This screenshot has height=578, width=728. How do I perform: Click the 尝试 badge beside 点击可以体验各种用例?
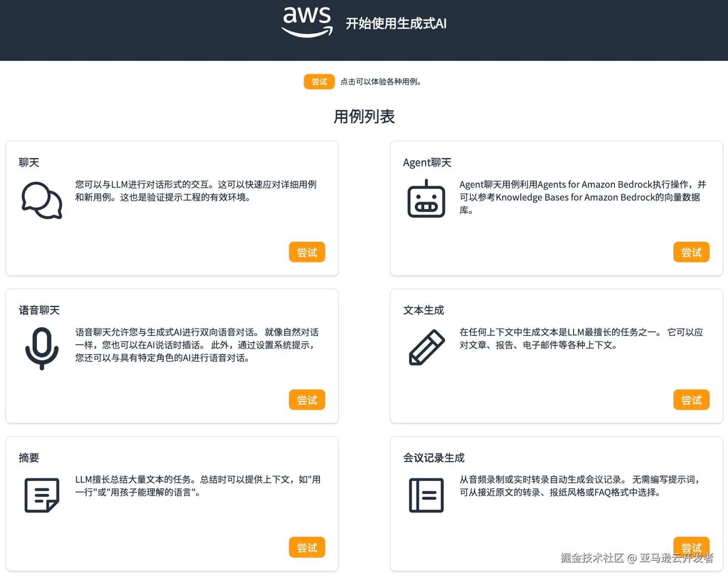pos(319,82)
